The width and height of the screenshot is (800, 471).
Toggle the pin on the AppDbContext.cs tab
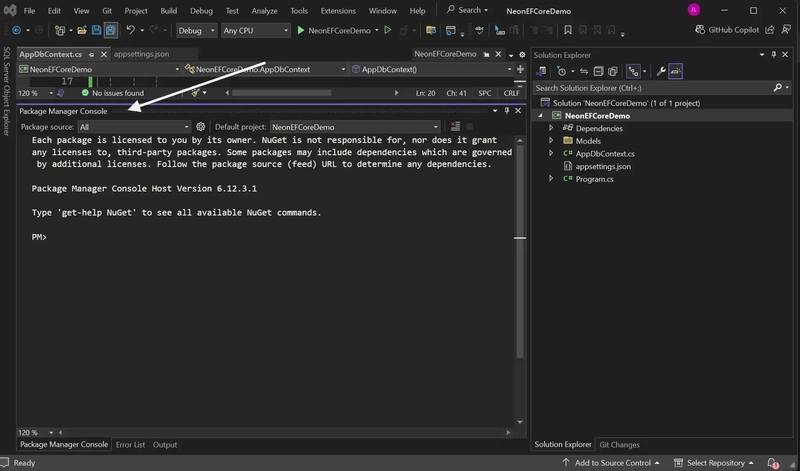pyautogui.click(x=91, y=54)
